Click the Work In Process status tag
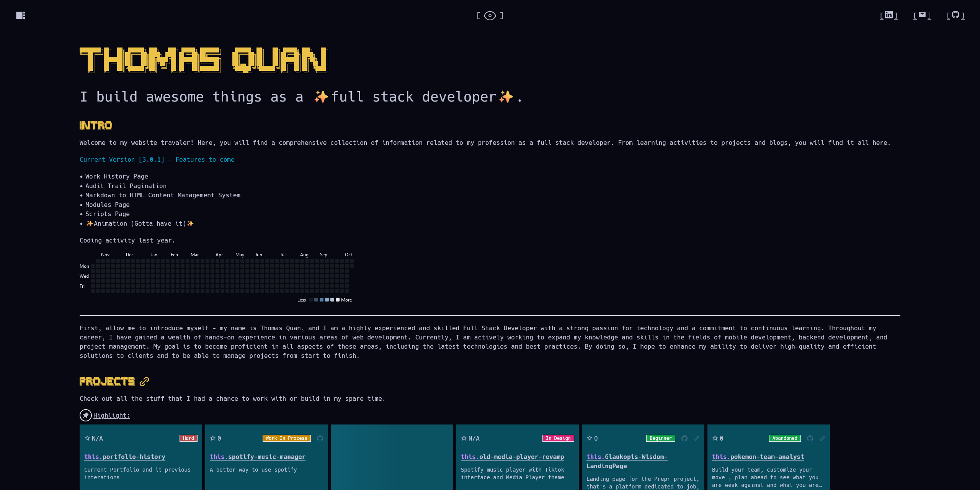Screen dimensions: 980x490 tap(286, 438)
